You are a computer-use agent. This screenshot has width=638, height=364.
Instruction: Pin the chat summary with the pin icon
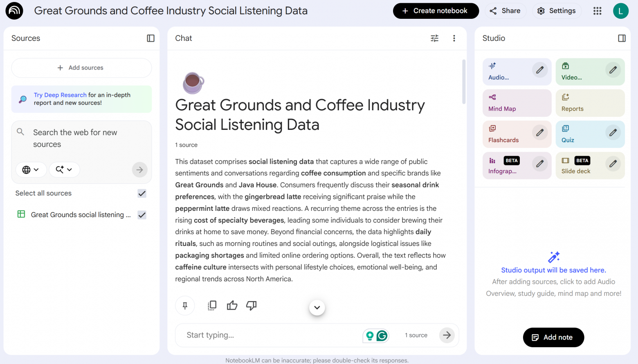185,306
